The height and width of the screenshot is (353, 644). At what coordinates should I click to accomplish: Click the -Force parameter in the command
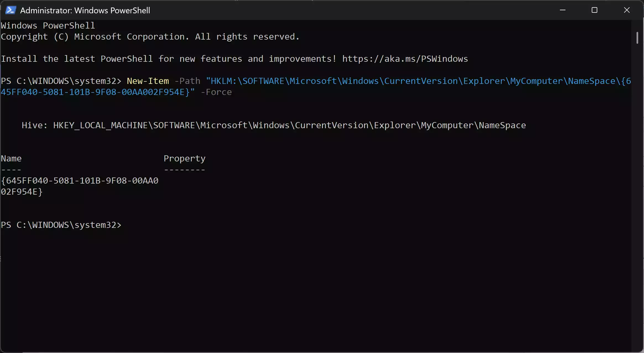(216, 92)
